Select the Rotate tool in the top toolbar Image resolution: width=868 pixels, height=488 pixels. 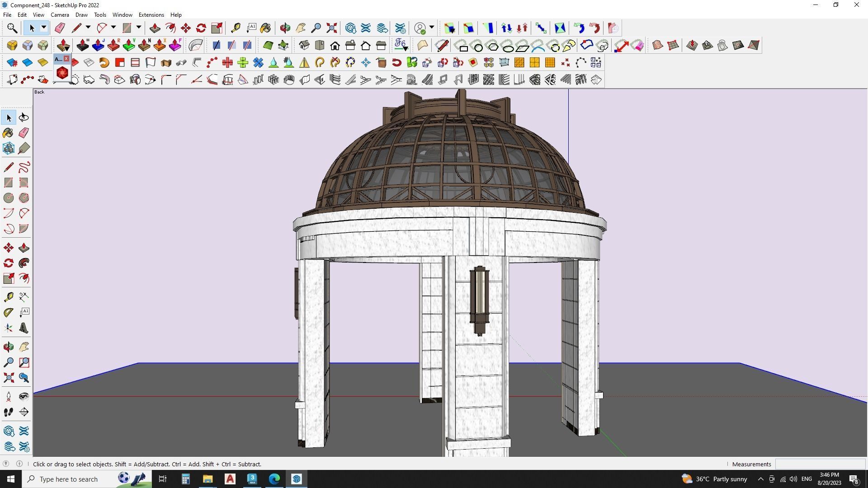point(201,28)
